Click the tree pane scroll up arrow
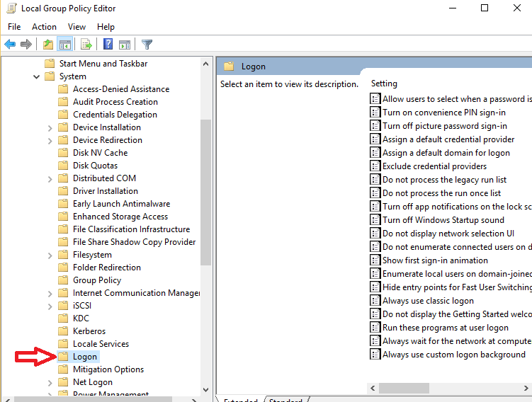This screenshot has height=402, width=532. (x=205, y=64)
